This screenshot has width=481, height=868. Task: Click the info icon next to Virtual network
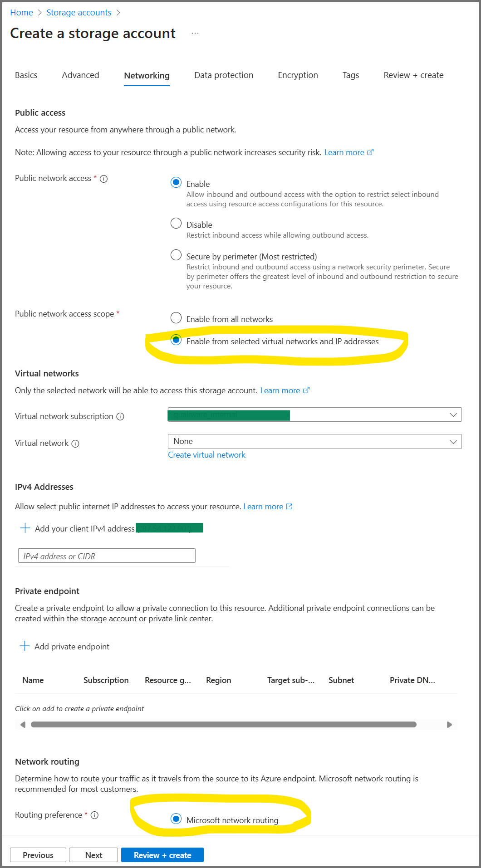tap(75, 444)
